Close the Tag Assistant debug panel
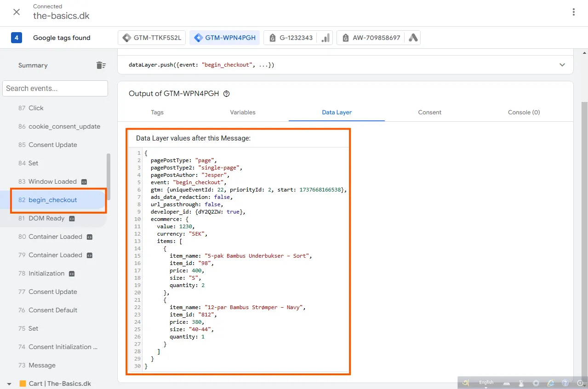The image size is (588, 389). click(17, 12)
